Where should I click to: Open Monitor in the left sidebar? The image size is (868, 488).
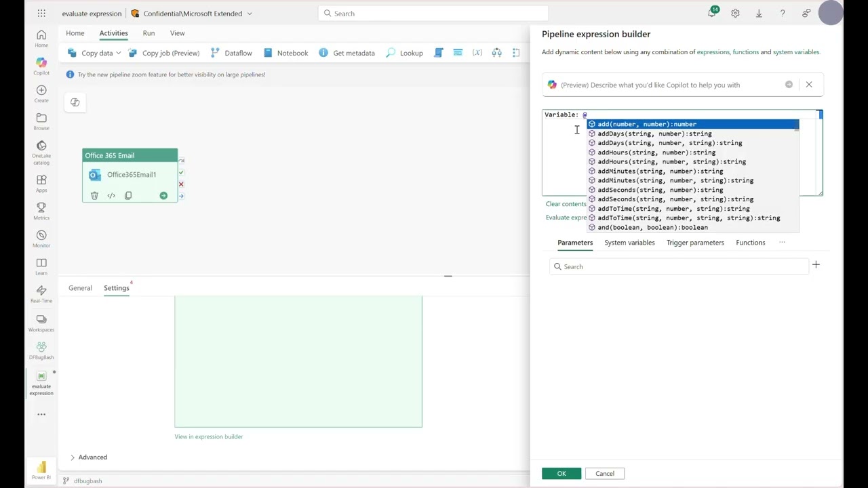pyautogui.click(x=41, y=239)
